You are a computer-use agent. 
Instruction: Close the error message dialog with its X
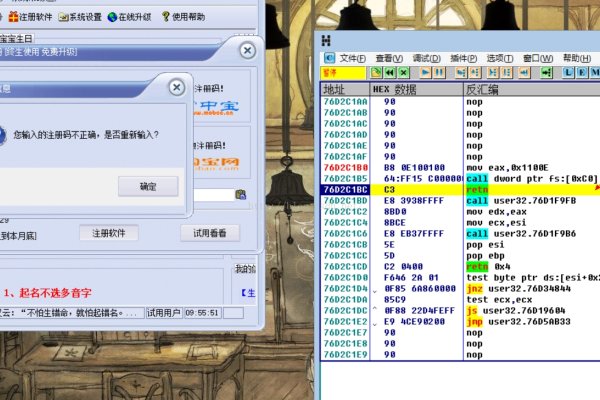[176, 88]
